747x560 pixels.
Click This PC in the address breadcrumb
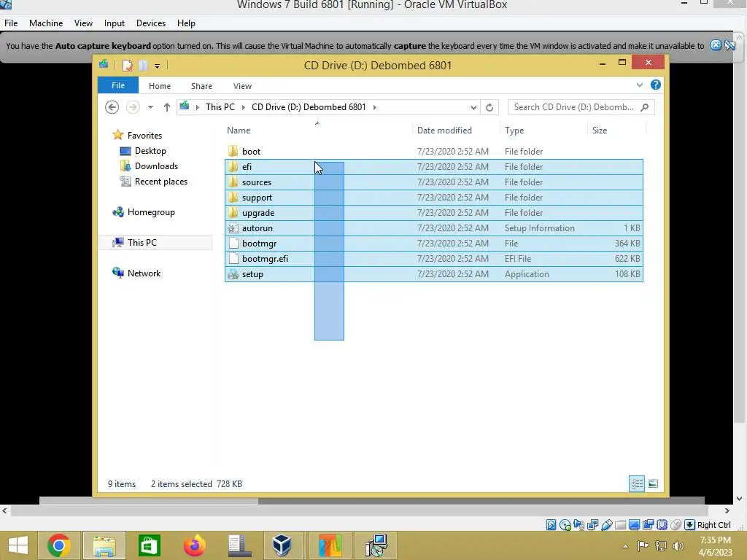click(220, 107)
